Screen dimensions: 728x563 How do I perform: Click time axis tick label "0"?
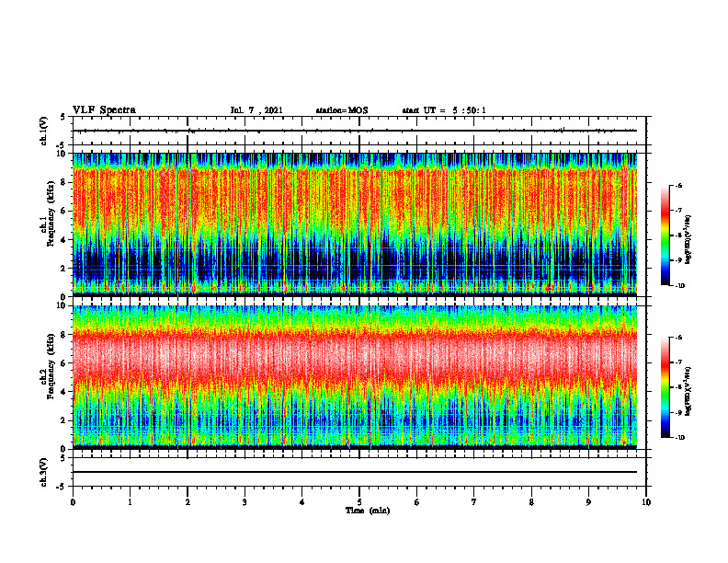tap(73, 502)
